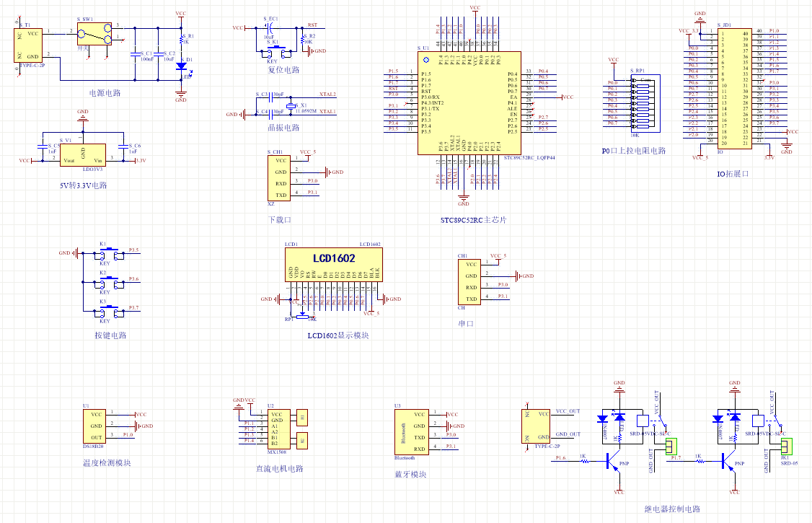Select the TYPE-C-2P connector with VCC_OUT
The width and height of the screenshot is (812, 523).
536,426
